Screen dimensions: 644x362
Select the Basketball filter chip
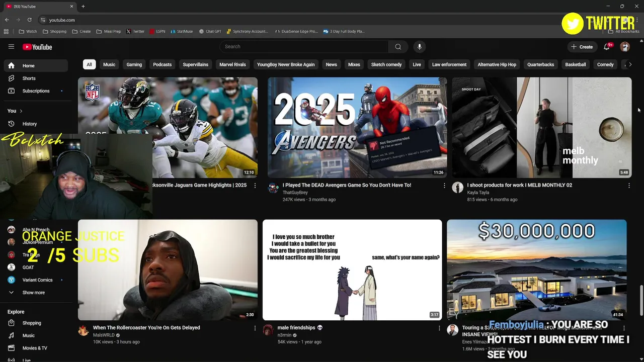pyautogui.click(x=576, y=64)
